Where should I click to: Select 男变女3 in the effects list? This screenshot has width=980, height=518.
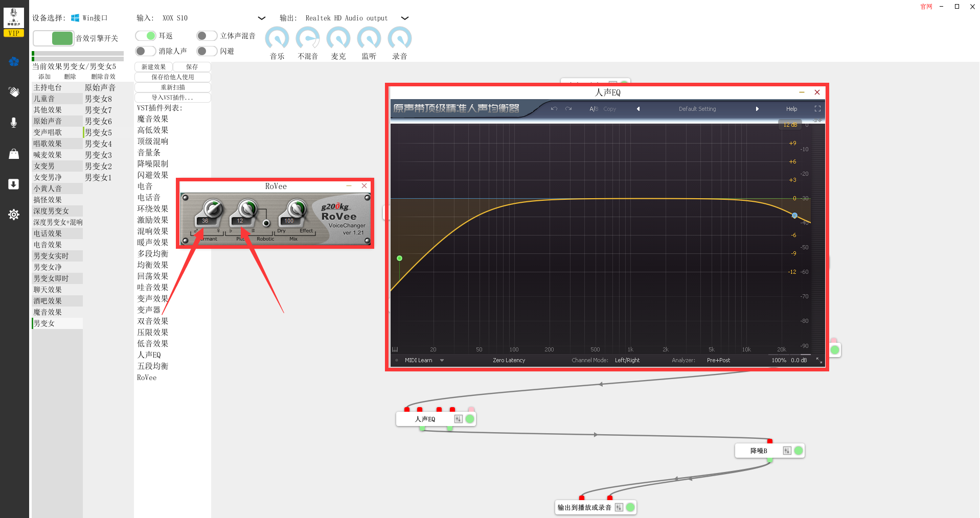point(98,155)
